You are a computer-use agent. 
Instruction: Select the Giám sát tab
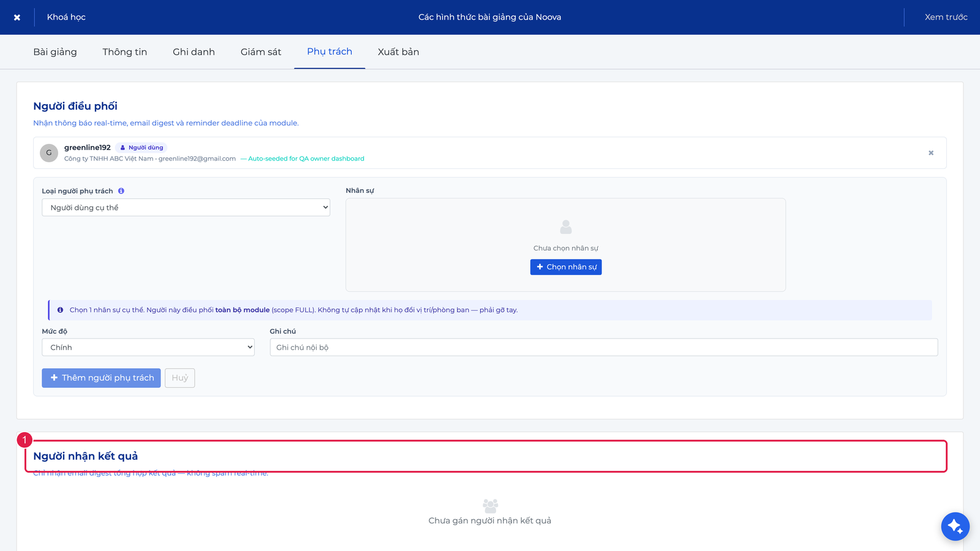(261, 52)
